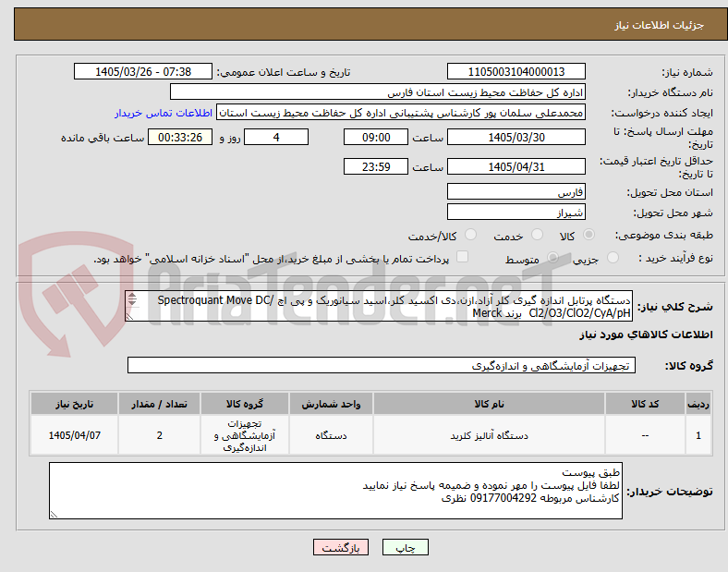Image resolution: width=728 pixels, height=572 pixels.
Task: Click the واحد شمارش column header
Action: point(331,404)
